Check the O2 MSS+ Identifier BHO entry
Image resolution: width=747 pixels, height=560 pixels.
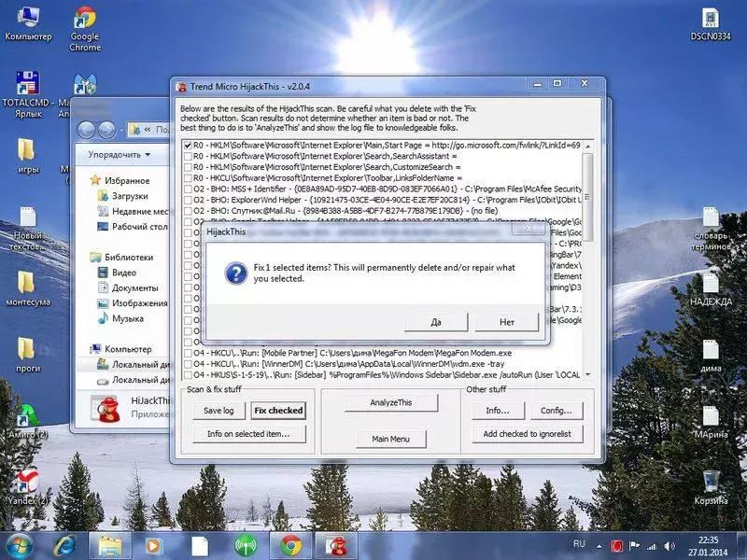pyautogui.click(x=188, y=189)
